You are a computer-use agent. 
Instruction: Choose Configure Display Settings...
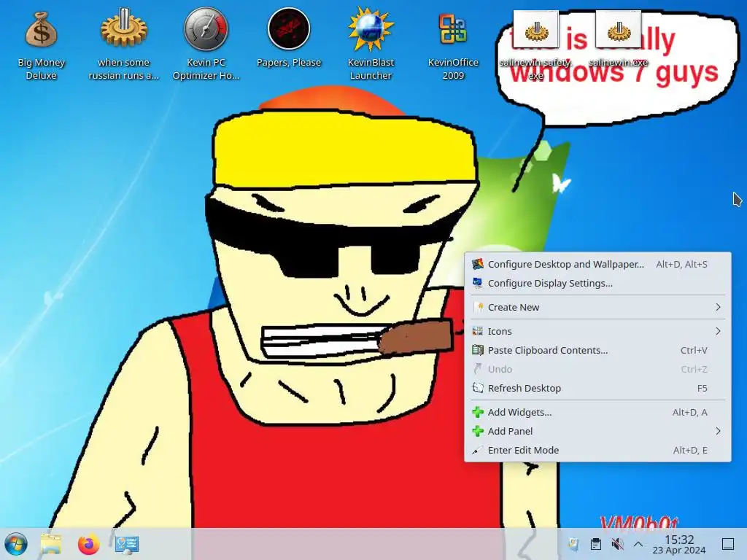(x=597, y=284)
